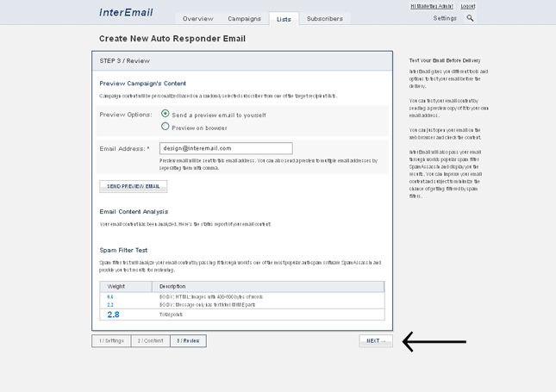Click the 2.8 total points score
This screenshot has height=392, width=556.
tap(113, 314)
